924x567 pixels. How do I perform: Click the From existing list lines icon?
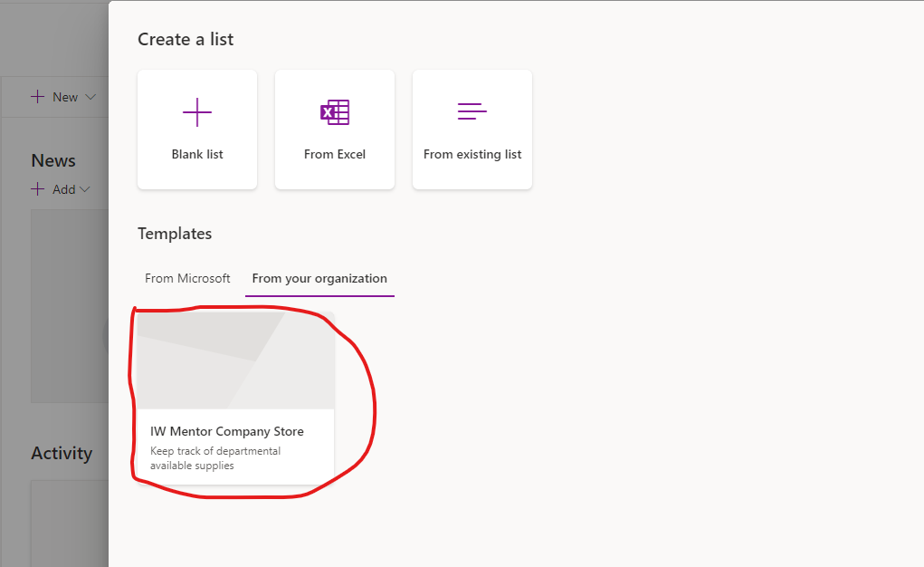click(x=472, y=111)
